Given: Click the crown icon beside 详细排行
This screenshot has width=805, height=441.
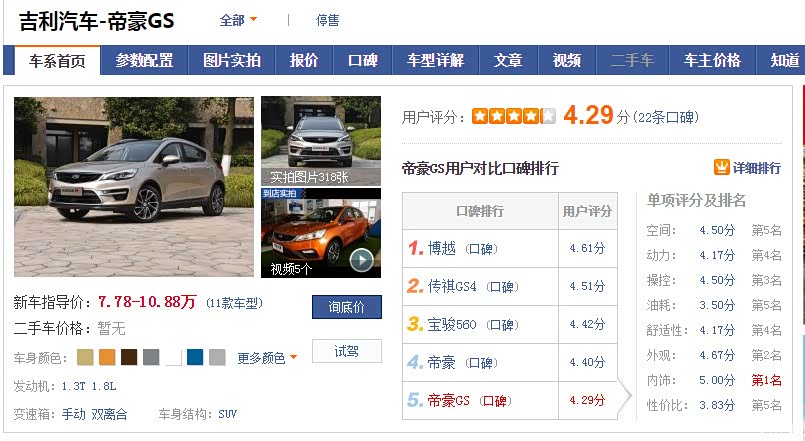Looking at the screenshot, I should coord(721,167).
